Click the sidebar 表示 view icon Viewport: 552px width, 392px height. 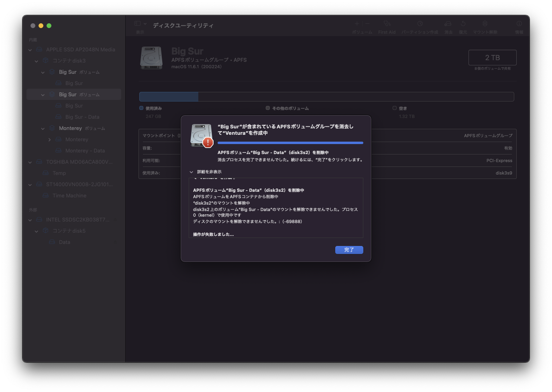point(137,24)
